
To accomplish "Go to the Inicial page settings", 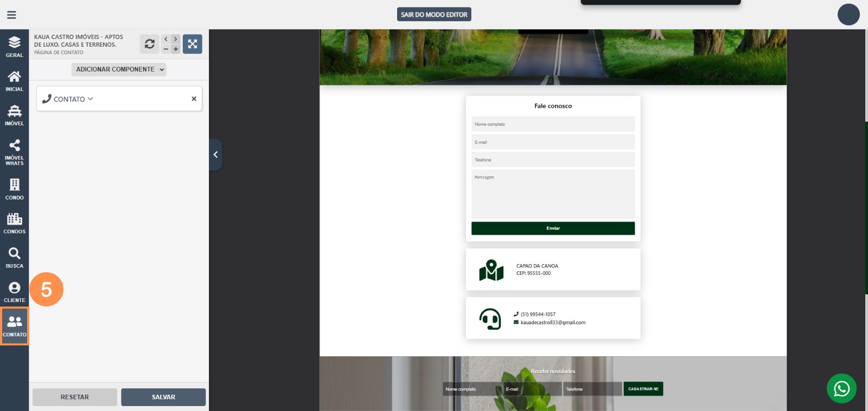I will click(x=15, y=81).
